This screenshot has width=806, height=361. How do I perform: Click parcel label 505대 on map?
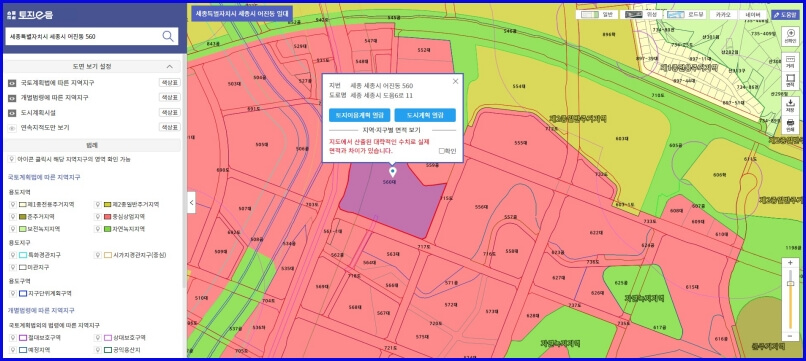[262, 145]
